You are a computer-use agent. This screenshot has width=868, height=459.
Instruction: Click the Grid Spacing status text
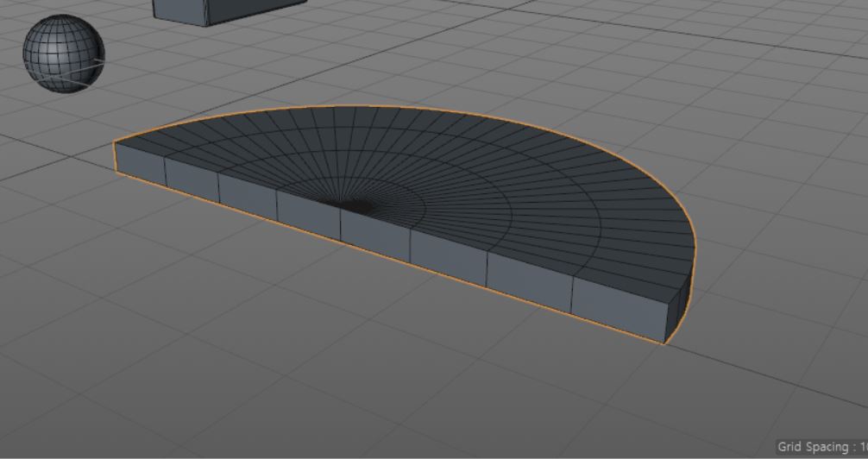pyautogui.click(x=822, y=447)
